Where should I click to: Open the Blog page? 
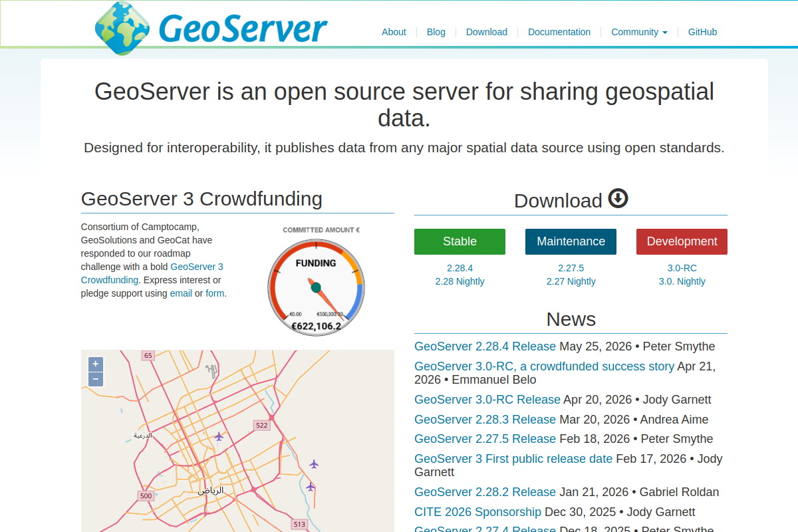click(x=436, y=32)
